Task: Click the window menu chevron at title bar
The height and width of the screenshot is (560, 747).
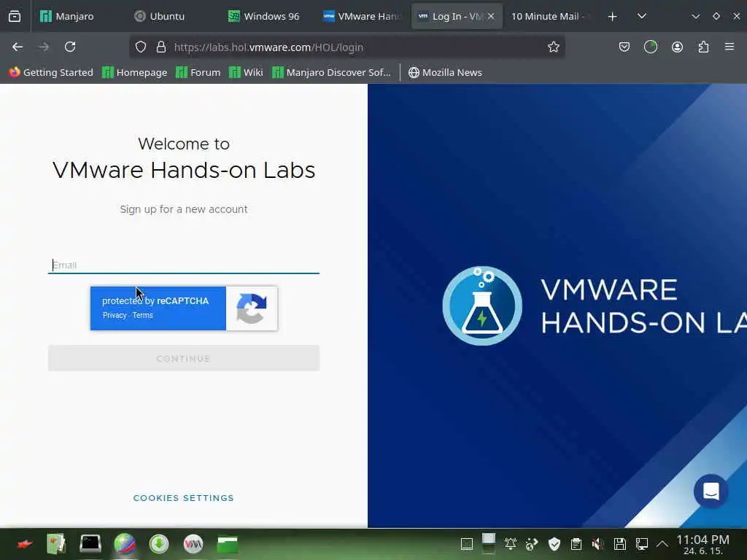Action: tap(695, 16)
